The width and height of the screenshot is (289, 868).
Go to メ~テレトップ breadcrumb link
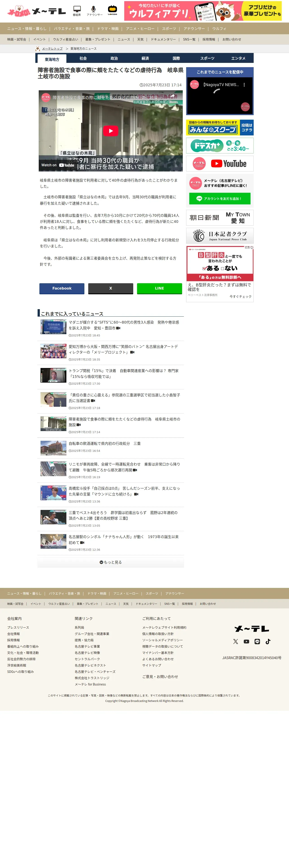(x=52, y=49)
